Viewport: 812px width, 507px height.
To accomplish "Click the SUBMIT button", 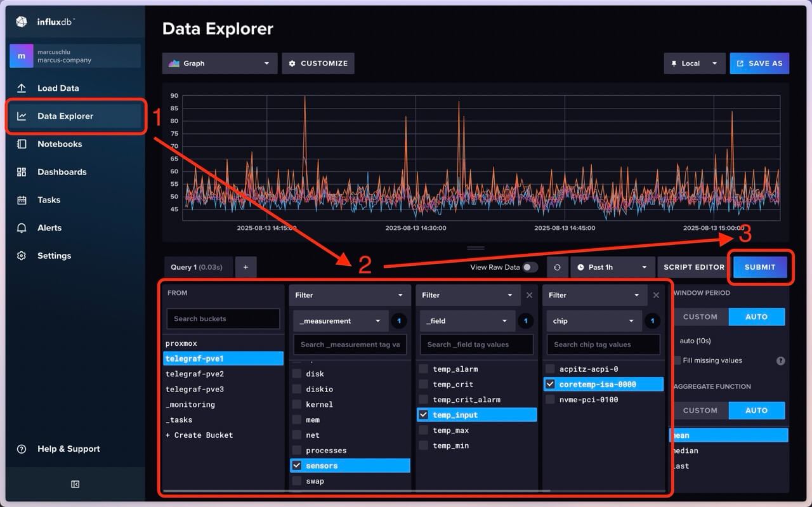I will pyautogui.click(x=760, y=267).
